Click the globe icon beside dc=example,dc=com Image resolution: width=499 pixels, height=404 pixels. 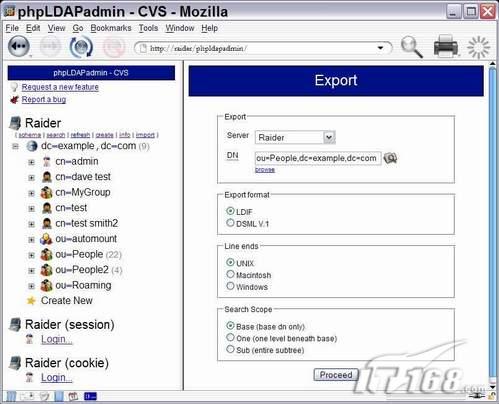tap(32, 146)
